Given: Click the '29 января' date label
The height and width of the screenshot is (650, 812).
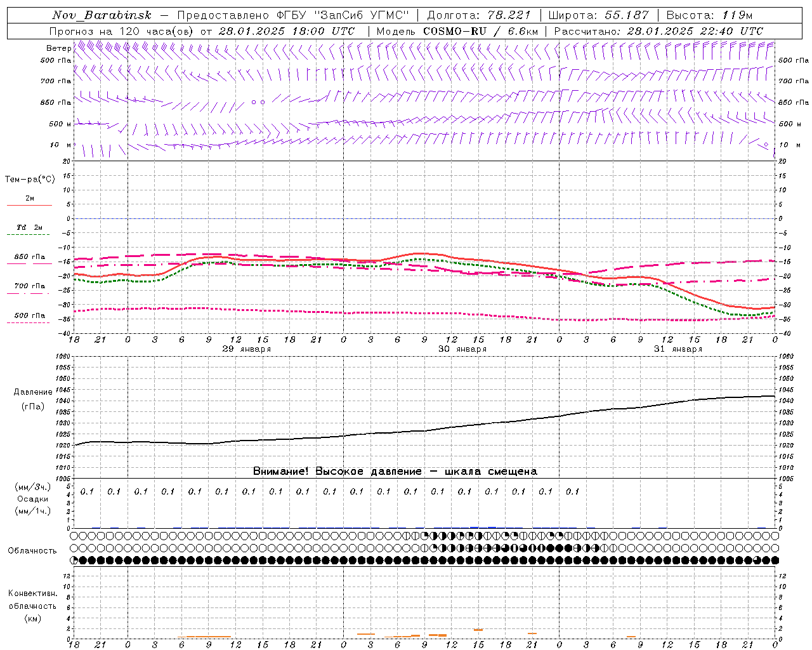Looking at the screenshot, I should pos(247,349).
